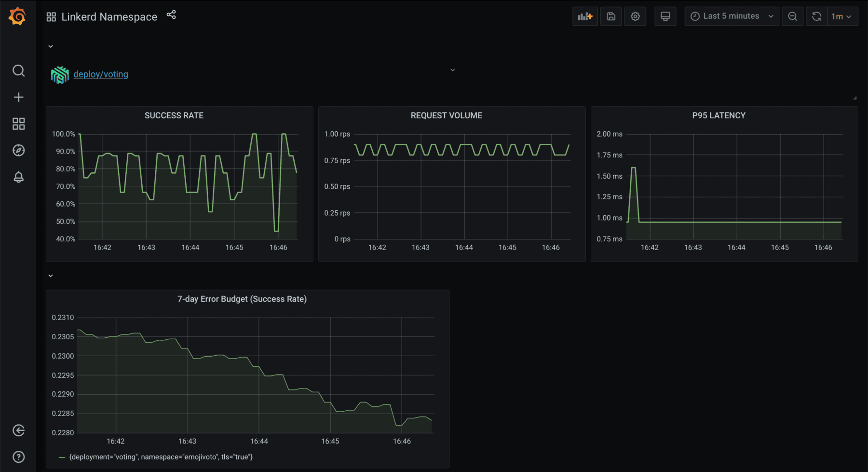Save the dashboard with the disk icon
This screenshot has height=472, width=868.
coord(611,16)
